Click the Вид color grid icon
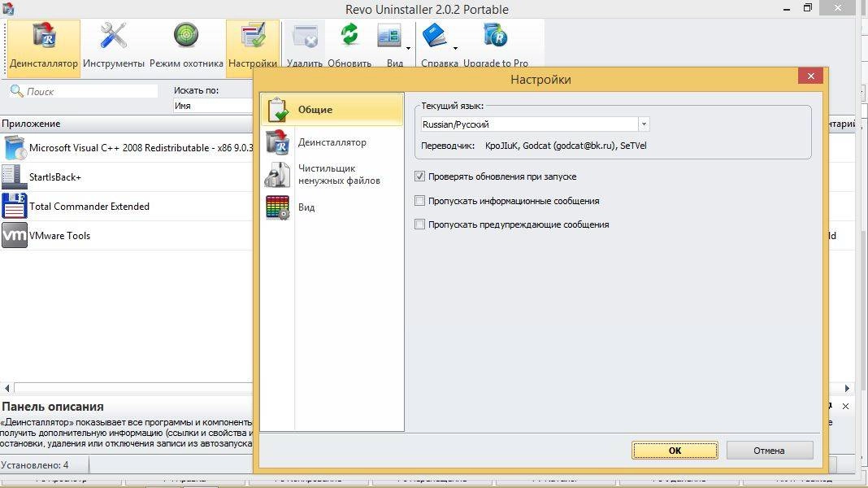This screenshot has height=488, width=868. [x=277, y=207]
